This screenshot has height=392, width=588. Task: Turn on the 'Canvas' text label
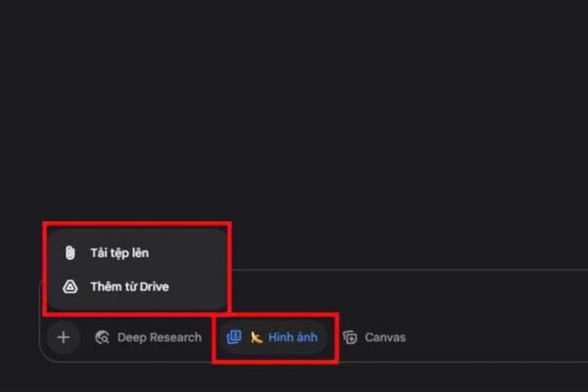tap(384, 337)
